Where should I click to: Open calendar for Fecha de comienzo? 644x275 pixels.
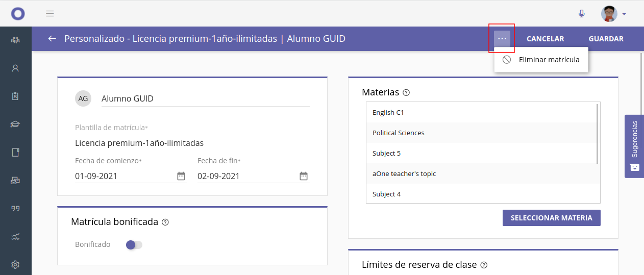click(181, 176)
